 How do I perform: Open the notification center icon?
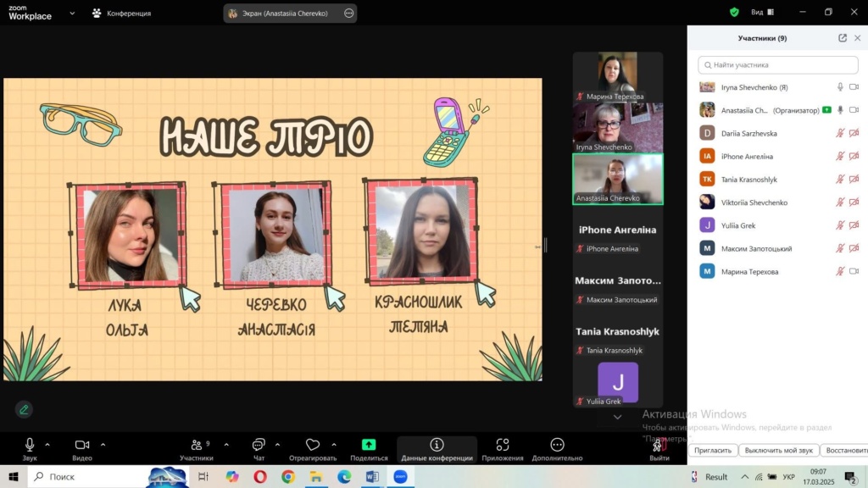pyautogui.click(x=851, y=476)
